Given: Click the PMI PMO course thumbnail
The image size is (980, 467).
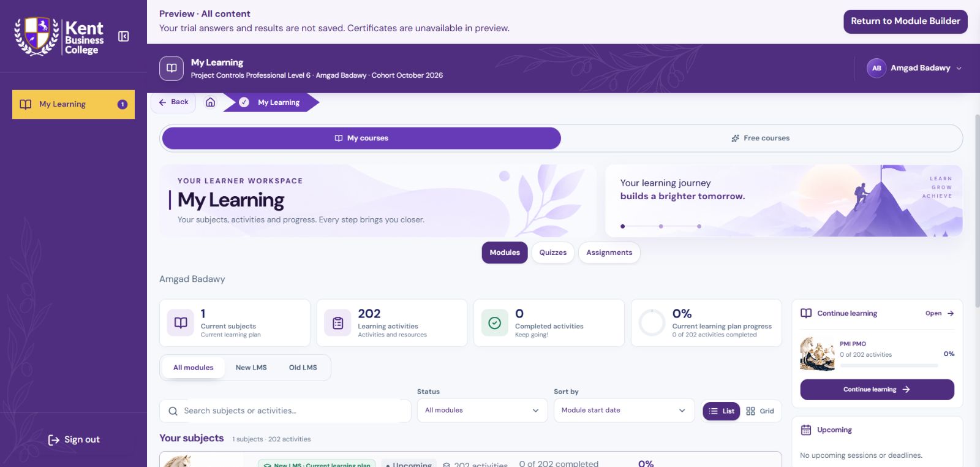Looking at the screenshot, I should [x=817, y=354].
